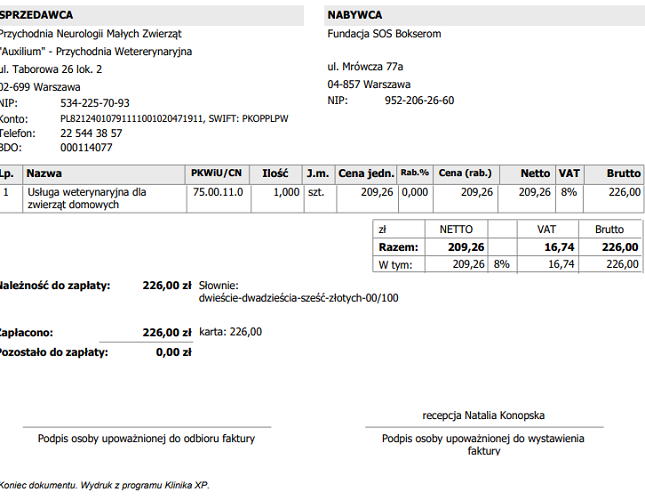Click the 'Zapłacono:' label
The image size is (645, 500).
tap(26, 333)
